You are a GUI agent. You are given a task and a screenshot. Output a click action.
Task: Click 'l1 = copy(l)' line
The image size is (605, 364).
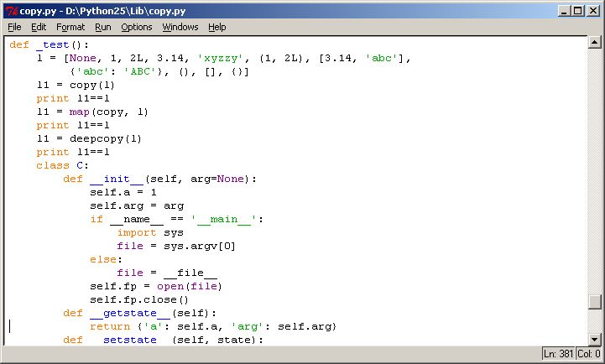76,85
